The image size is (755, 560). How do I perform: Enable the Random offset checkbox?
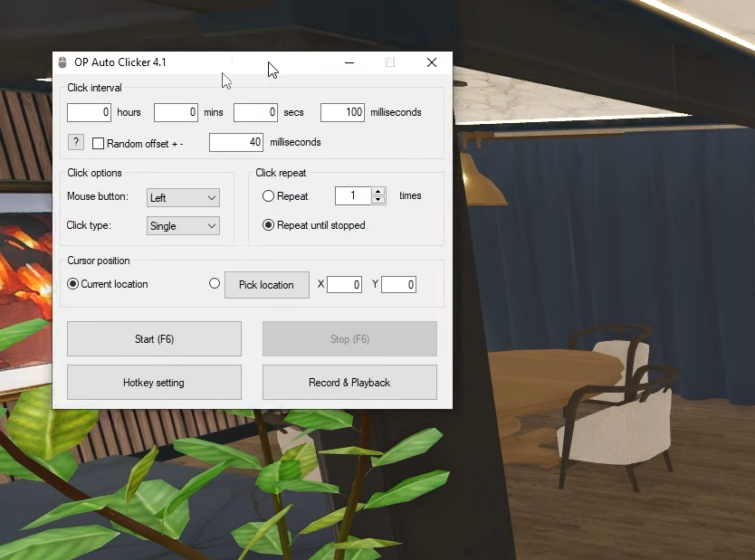(99, 143)
